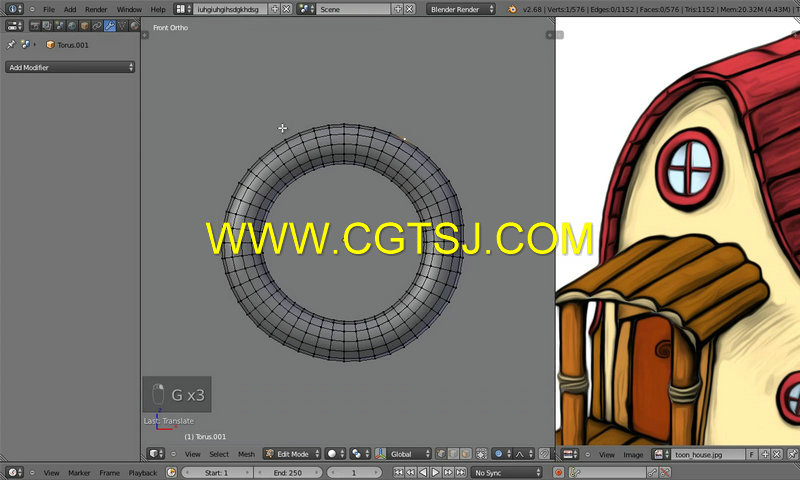Toggle limit selection to visible
Image resolution: width=800 pixels, height=480 pixels.
(x=481, y=453)
